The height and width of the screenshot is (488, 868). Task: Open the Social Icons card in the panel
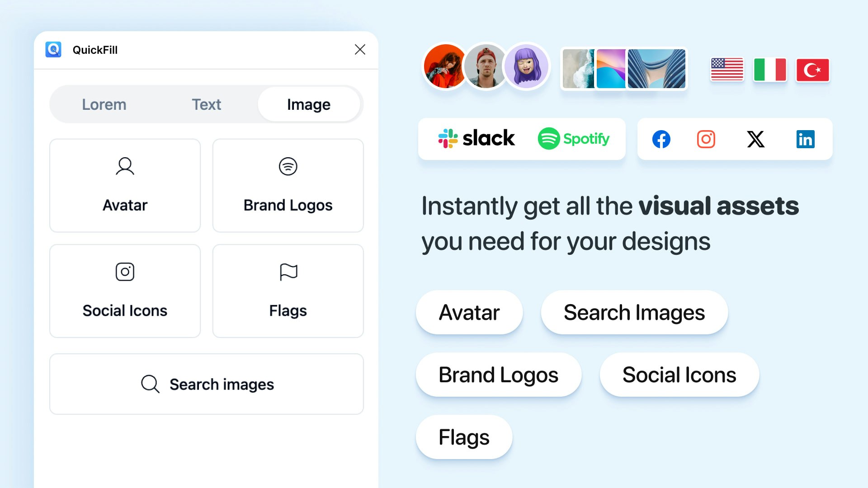click(125, 291)
